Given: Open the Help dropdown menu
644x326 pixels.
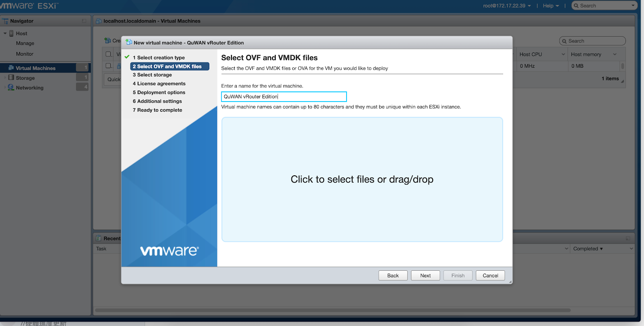Looking at the screenshot, I should coord(551,6).
